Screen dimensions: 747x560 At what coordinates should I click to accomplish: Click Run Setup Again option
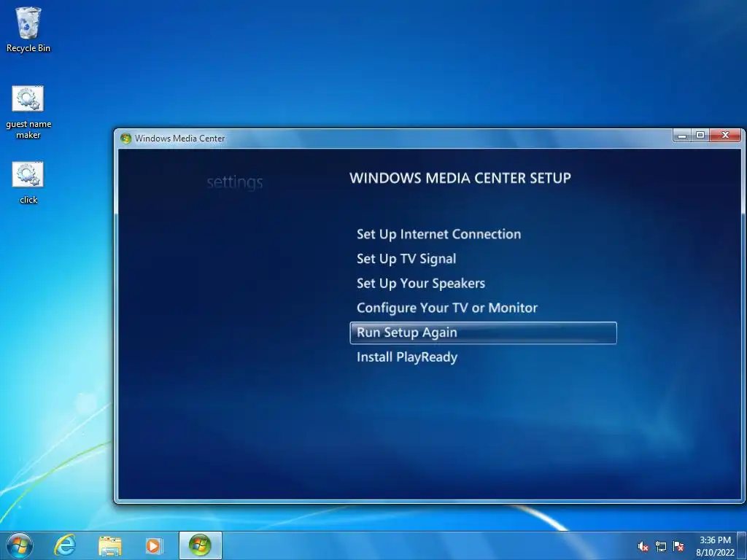[483, 332]
